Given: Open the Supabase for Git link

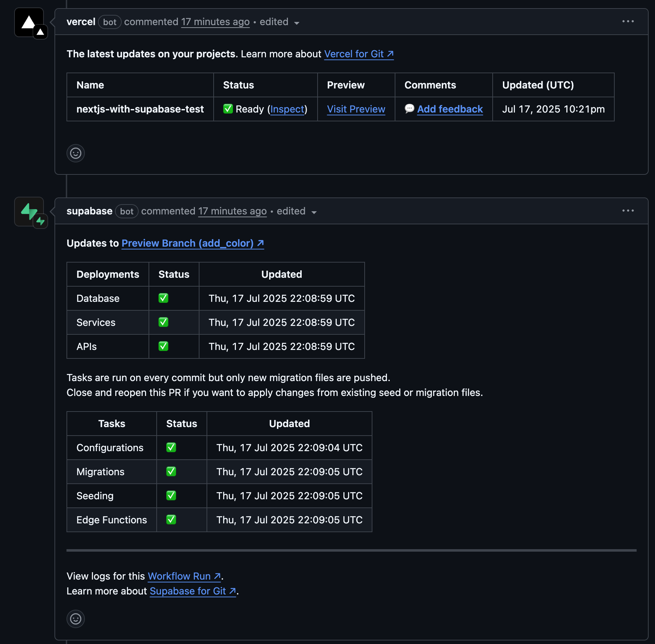Looking at the screenshot, I should [193, 591].
